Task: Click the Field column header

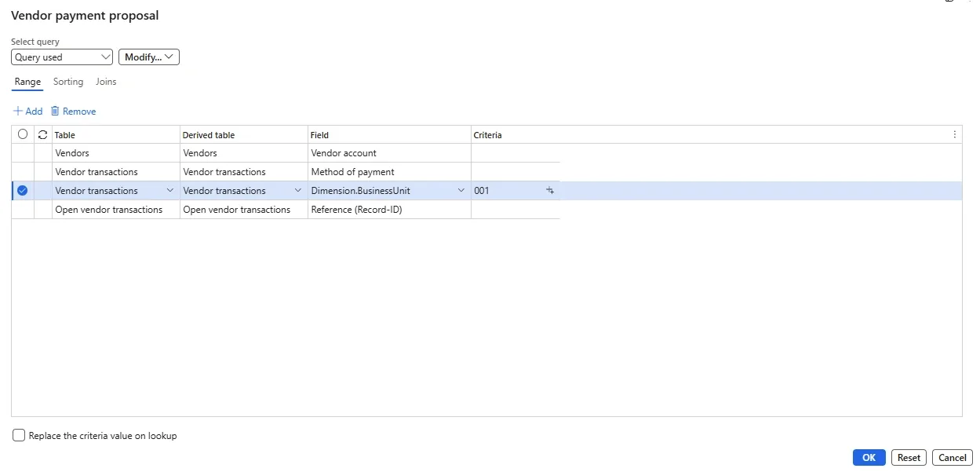Action: (x=389, y=135)
